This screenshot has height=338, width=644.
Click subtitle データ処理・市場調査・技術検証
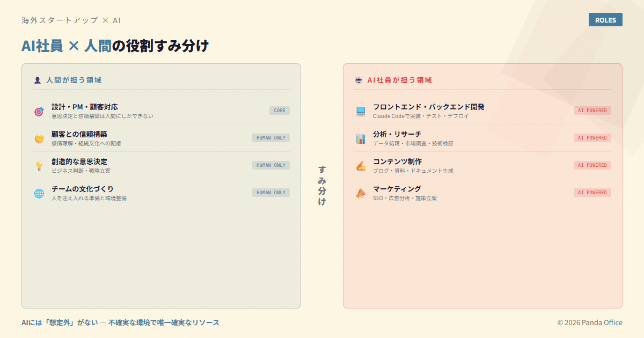[x=413, y=143]
